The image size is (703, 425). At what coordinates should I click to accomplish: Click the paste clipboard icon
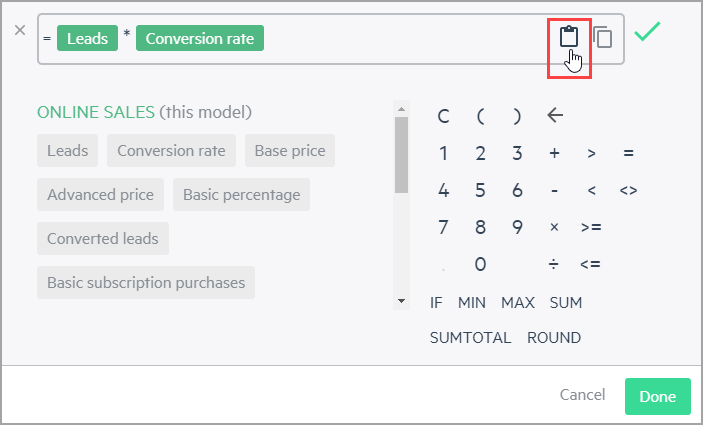click(568, 36)
